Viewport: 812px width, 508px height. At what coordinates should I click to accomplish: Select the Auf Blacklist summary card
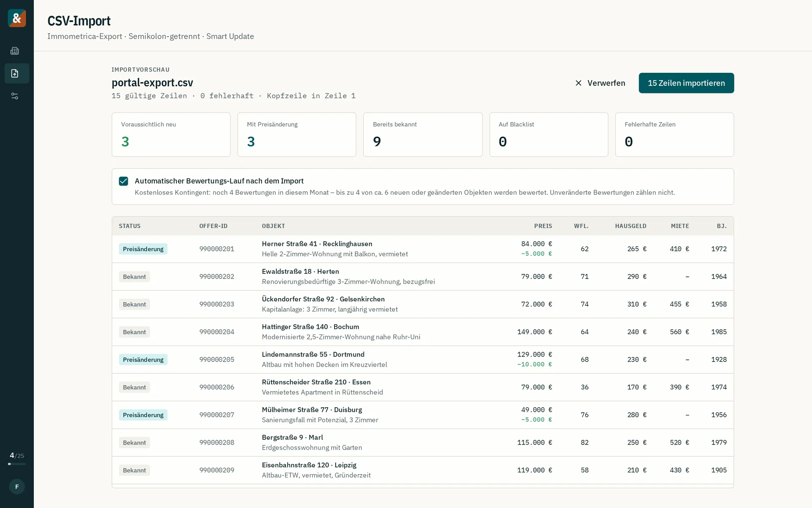pyautogui.click(x=549, y=135)
